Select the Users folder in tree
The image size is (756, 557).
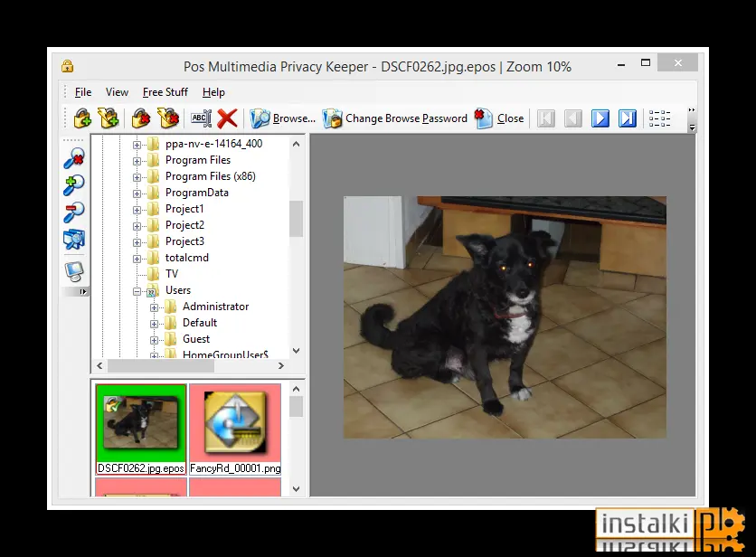(x=178, y=290)
